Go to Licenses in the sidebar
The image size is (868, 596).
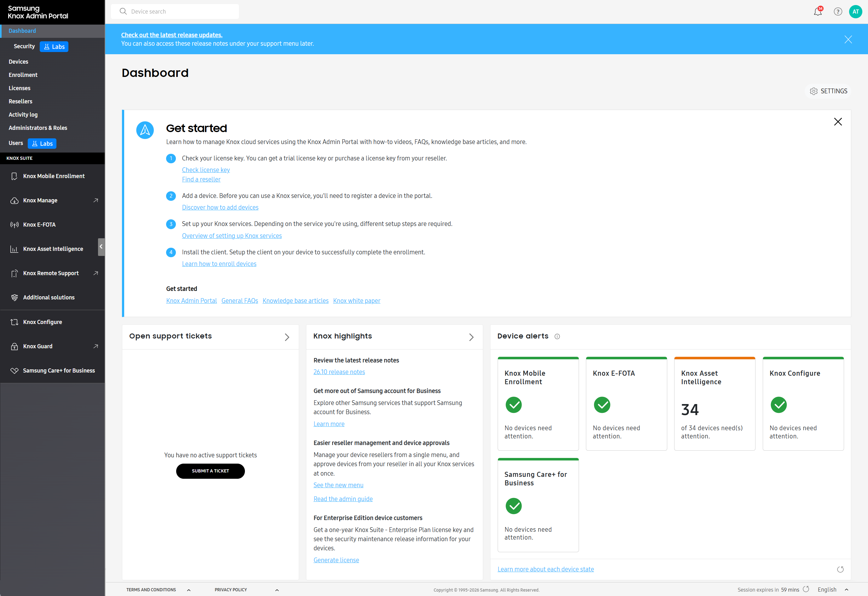point(20,88)
